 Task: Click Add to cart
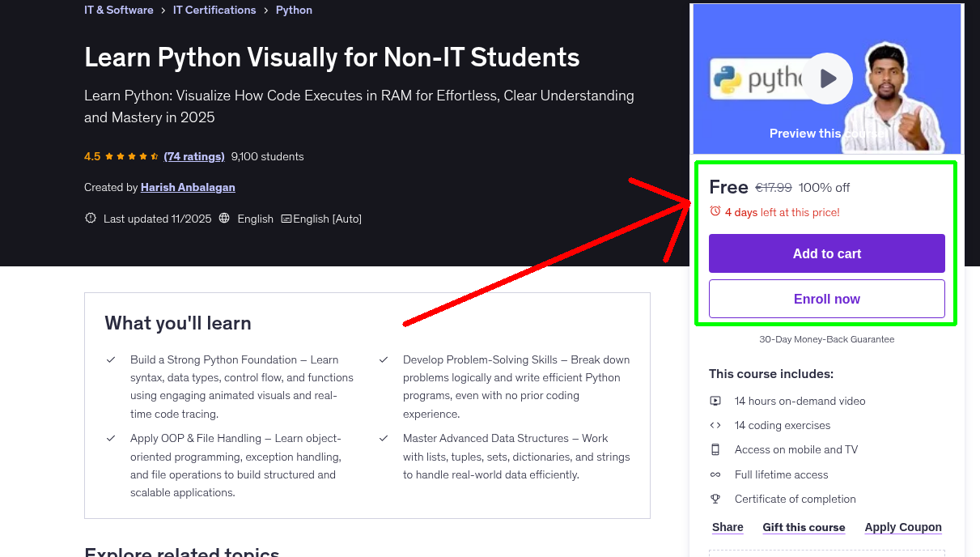(826, 253)
